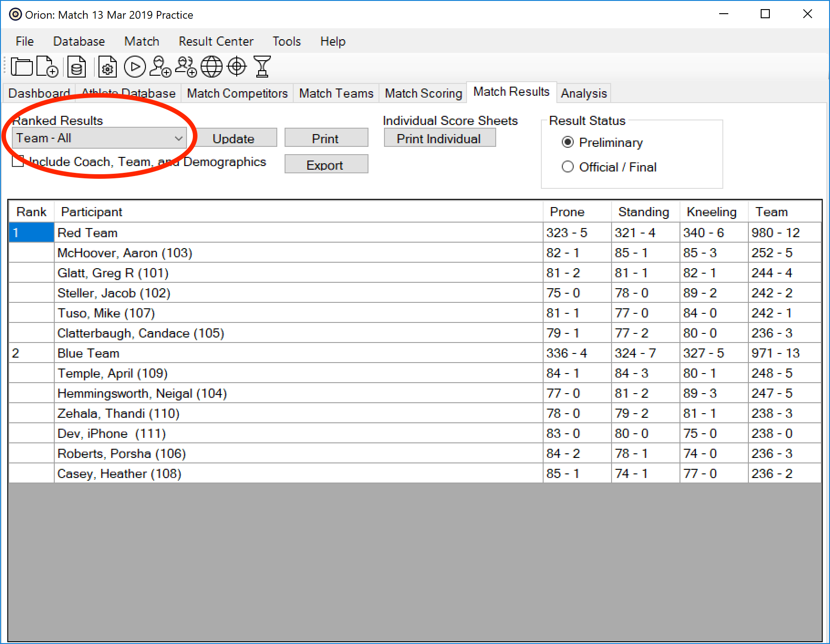The width and height of the screenshot is (830, 644).
Task: Switch to the Analysis tab
Action: coord(584,93)
